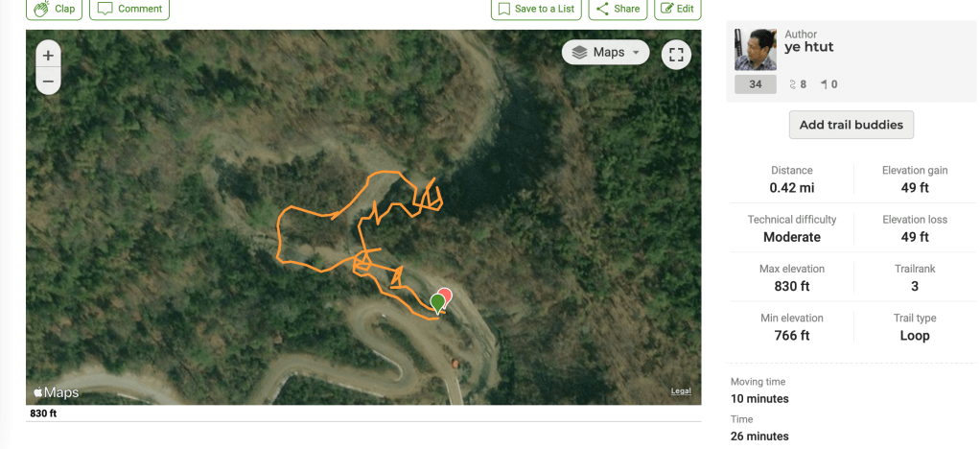Zoom in on the trail map
This screenshot has height=449, width=980.
click(x=48, y=56)
